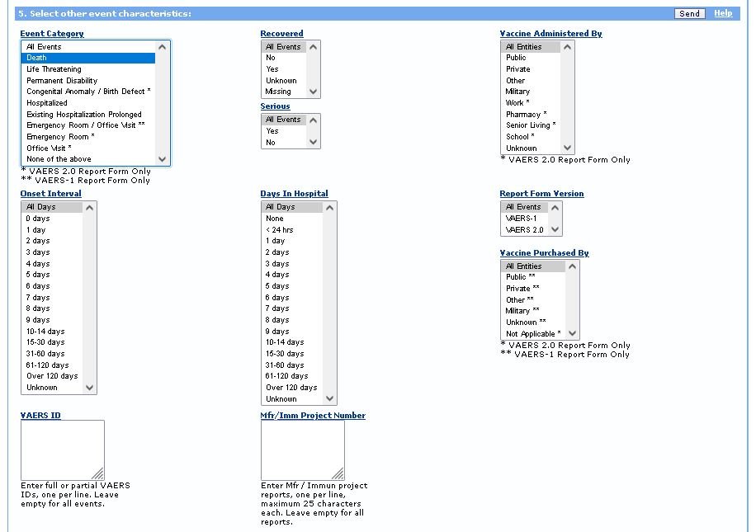Select Death in the Event Category list
Screen dimensions: 756x532
(88, 58)
